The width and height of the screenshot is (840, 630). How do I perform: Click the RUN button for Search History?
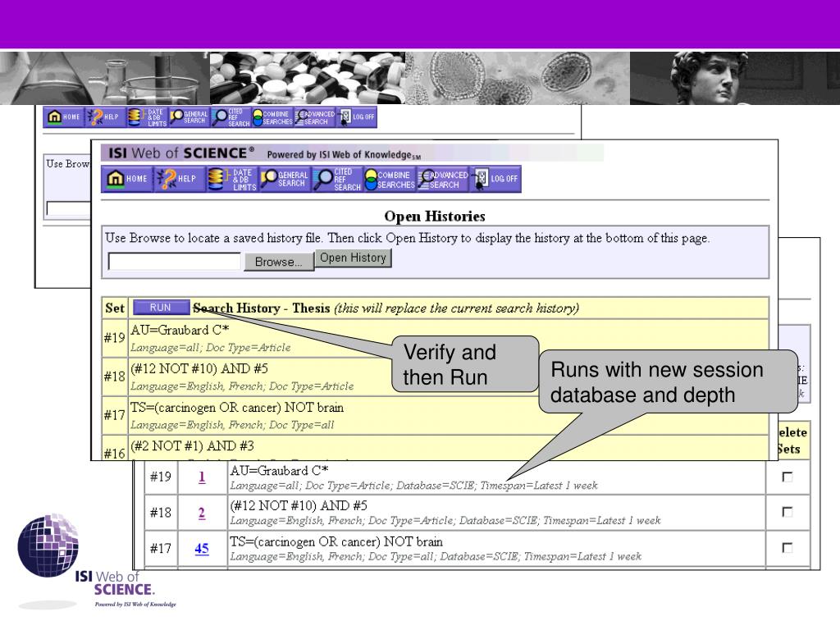[161, 308]
